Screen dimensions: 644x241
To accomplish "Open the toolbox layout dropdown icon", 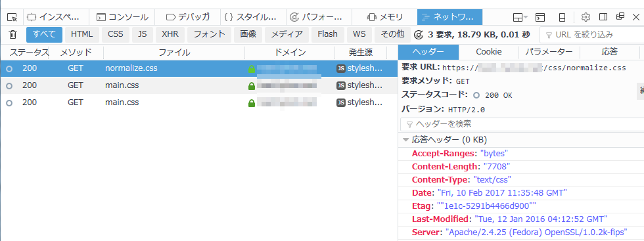I will 520,17.
